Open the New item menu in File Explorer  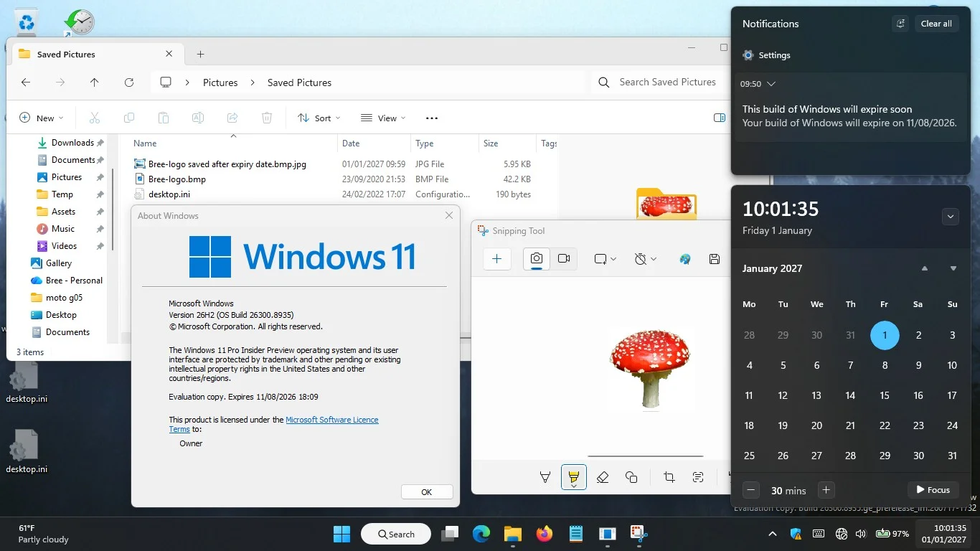(x=41, y=118)
